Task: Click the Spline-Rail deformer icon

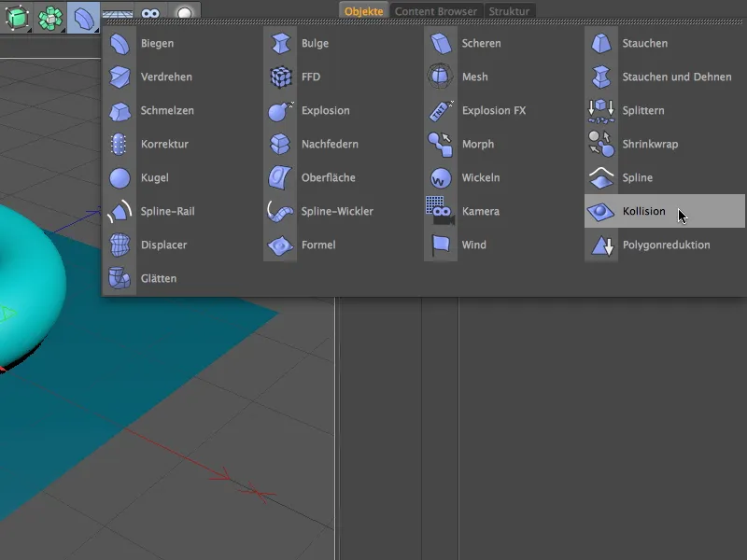Action: [x=120, y=212]
